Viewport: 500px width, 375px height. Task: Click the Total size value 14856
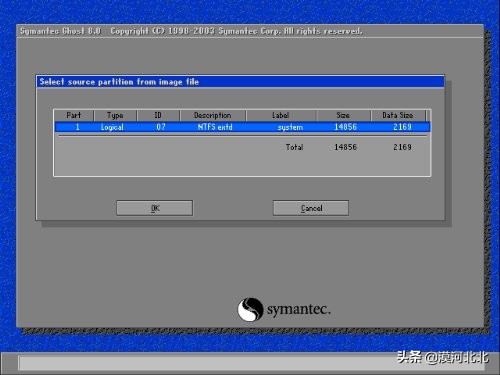[x=345, y=147]
